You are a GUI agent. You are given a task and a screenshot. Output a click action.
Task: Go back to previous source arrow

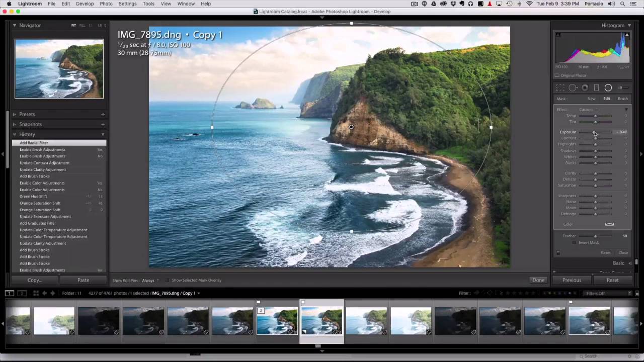click(44, 293)
